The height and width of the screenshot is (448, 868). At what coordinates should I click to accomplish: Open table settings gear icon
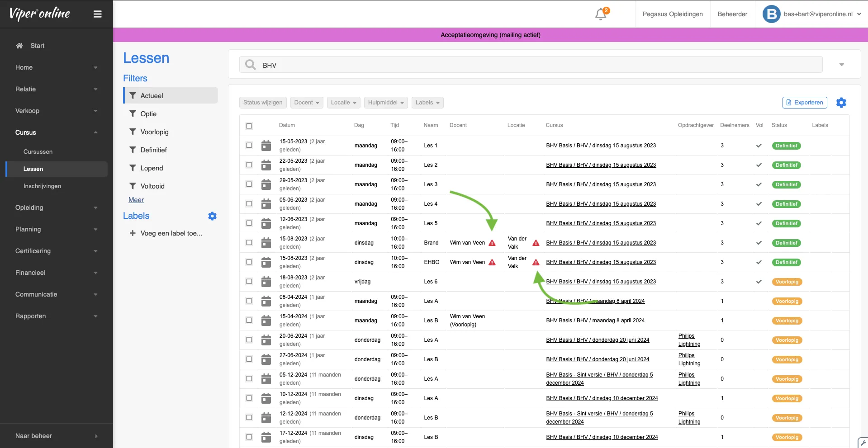(841, 103)
